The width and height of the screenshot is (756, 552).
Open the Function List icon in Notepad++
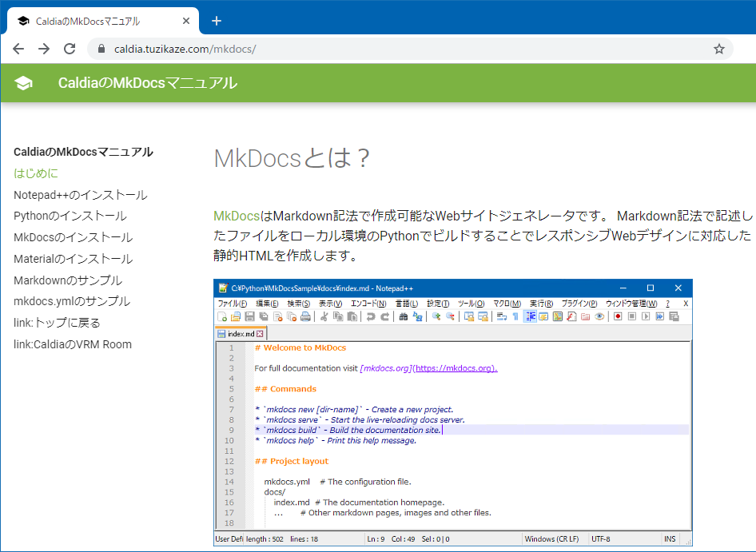[x=571, y=316]
